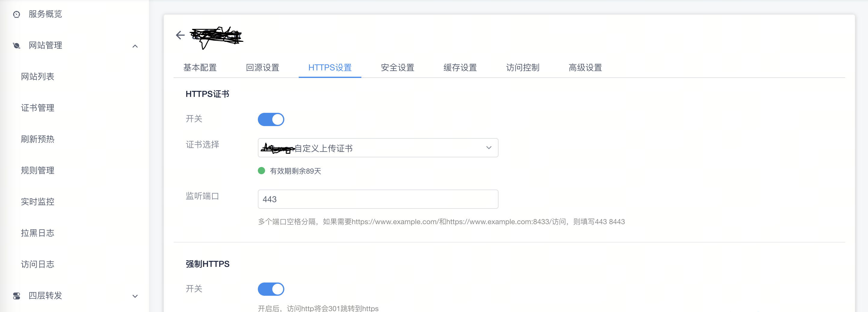This screenshot has height=312, width=868.
Task: Collapse the 网站管理 sidebar section
Action: [135, 46]
